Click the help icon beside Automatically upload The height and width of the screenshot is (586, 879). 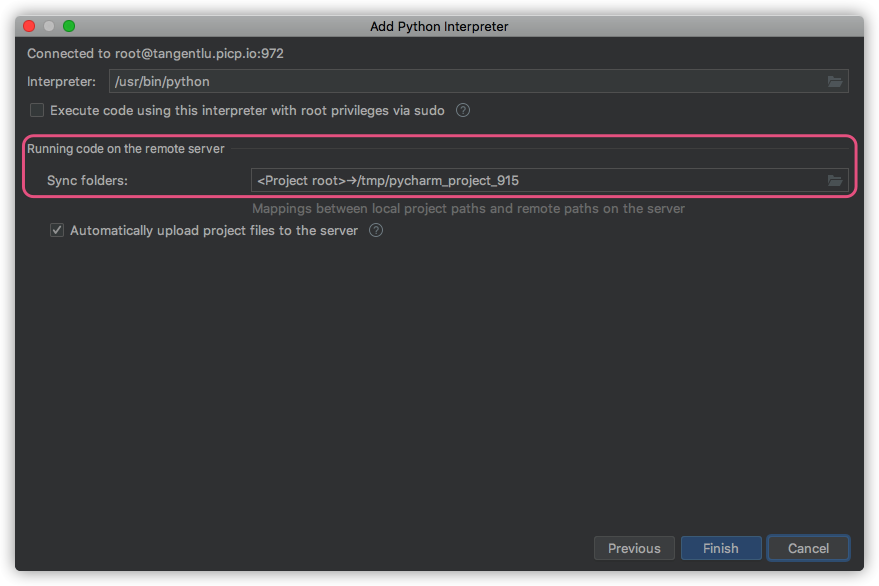coord(376,231)
